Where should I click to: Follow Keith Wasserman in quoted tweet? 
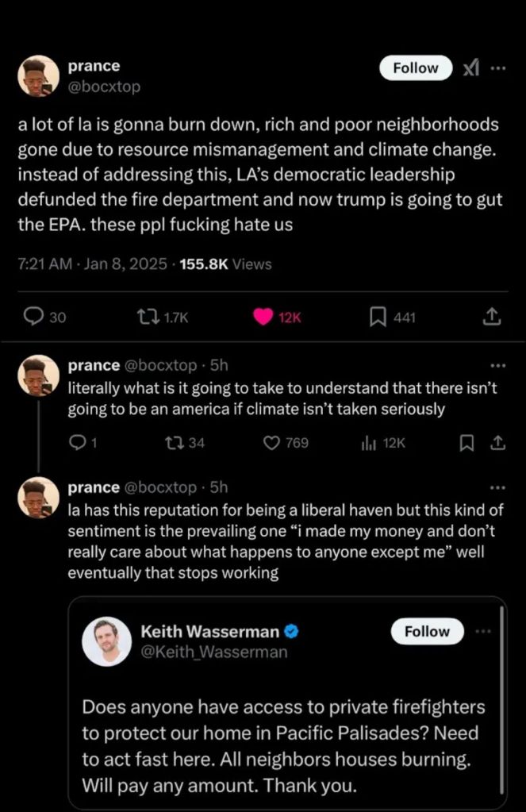tap(427, 631)
